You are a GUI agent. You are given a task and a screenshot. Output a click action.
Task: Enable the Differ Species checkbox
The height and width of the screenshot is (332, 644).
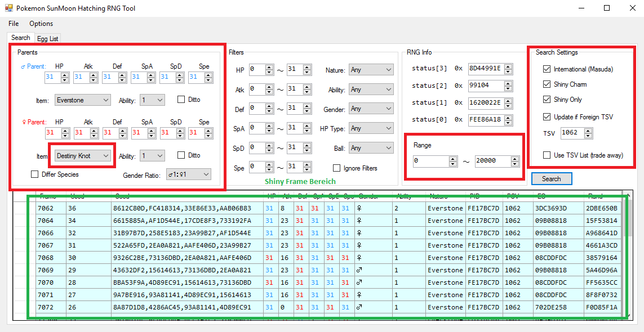coord(35,174)
